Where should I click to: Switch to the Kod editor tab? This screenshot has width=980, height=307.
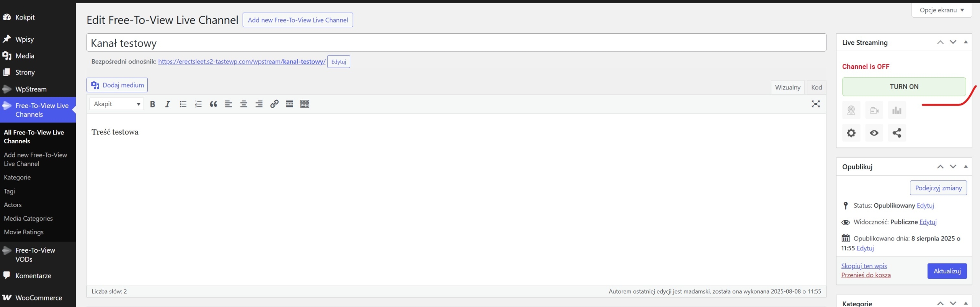(x=816, y=88)
